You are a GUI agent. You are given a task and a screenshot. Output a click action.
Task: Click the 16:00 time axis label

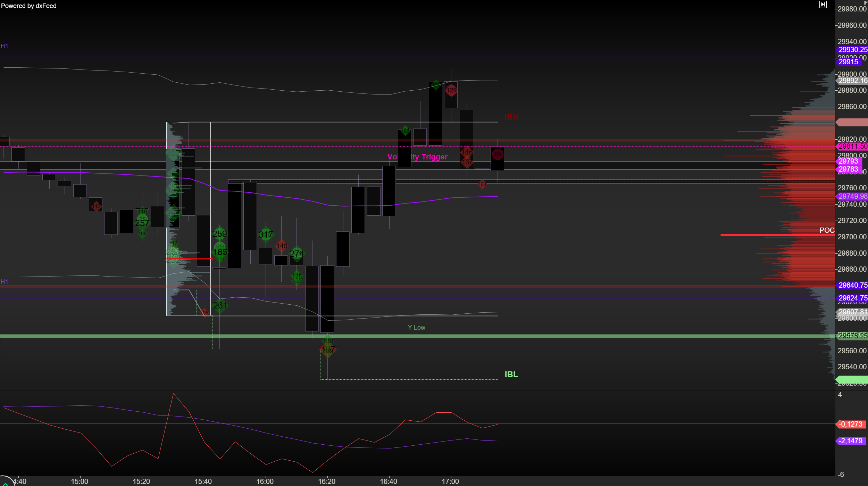click(265, 481)
